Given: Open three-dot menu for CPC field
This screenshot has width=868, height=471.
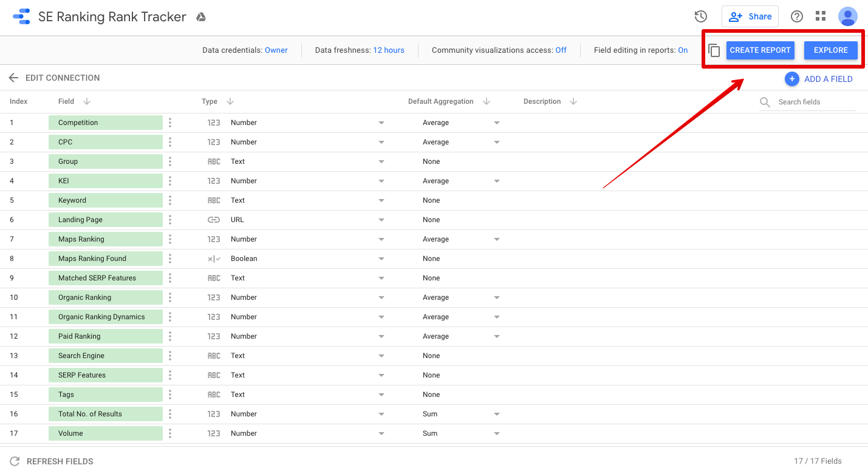Looking at the screenshot, I should pyautogui.click(x=170, y=142).
